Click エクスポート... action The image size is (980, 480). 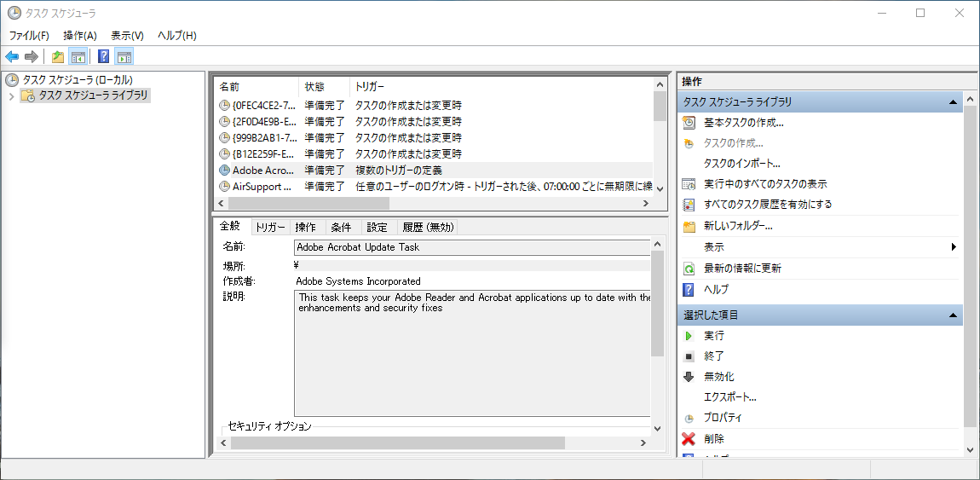730,397
